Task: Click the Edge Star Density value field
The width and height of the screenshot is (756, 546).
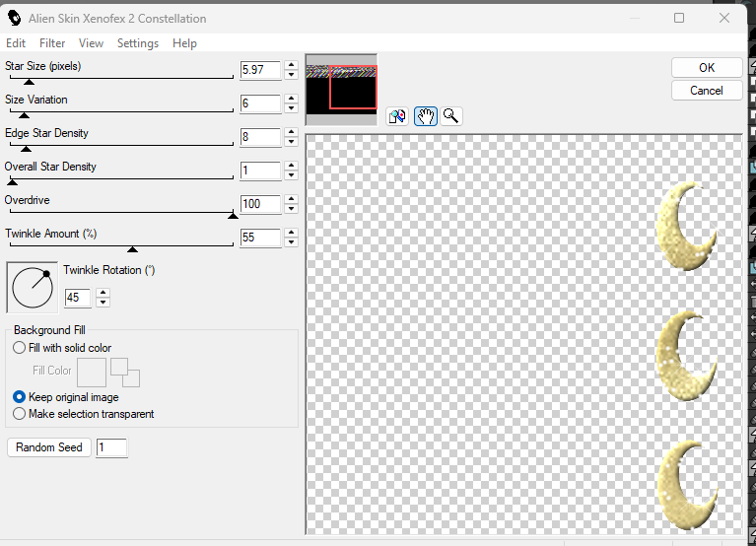Action: point(260,138)
